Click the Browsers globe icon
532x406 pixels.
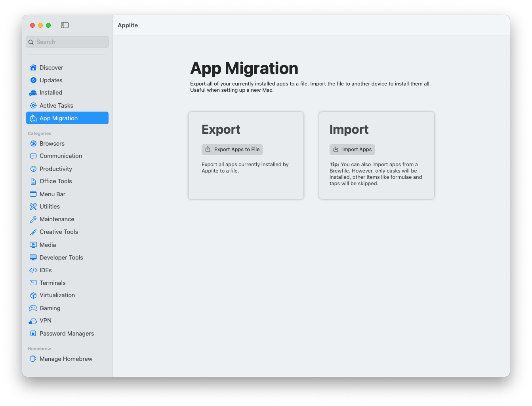(33, 144)
